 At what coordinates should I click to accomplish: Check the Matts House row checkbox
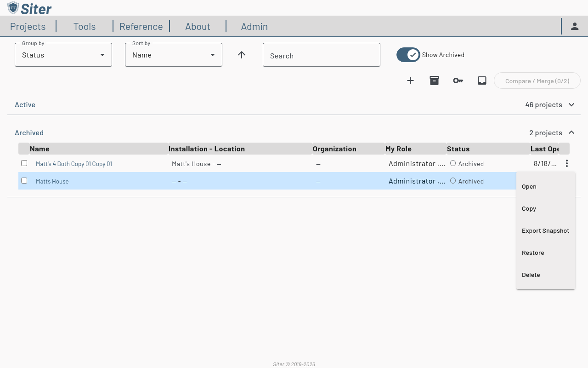tap(24, 180)
